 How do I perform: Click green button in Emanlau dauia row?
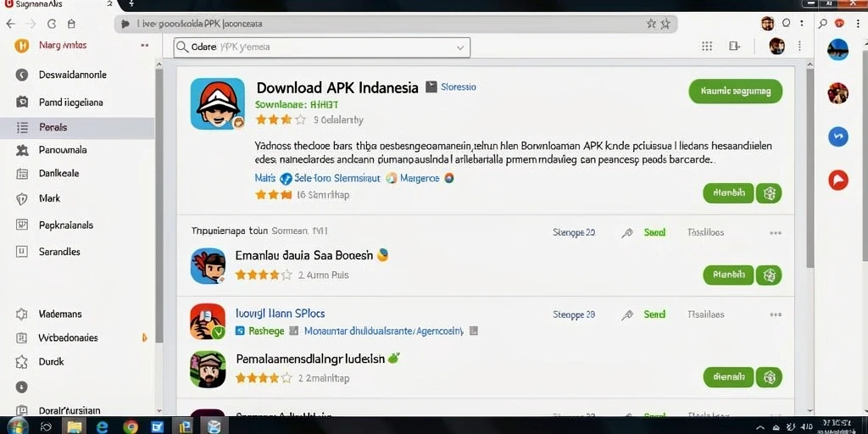[728, 275]
